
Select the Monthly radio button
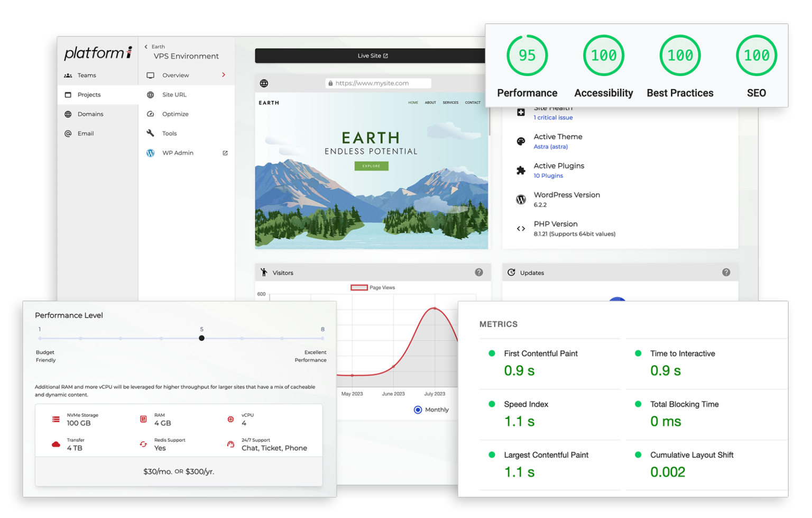coord(418,410)
